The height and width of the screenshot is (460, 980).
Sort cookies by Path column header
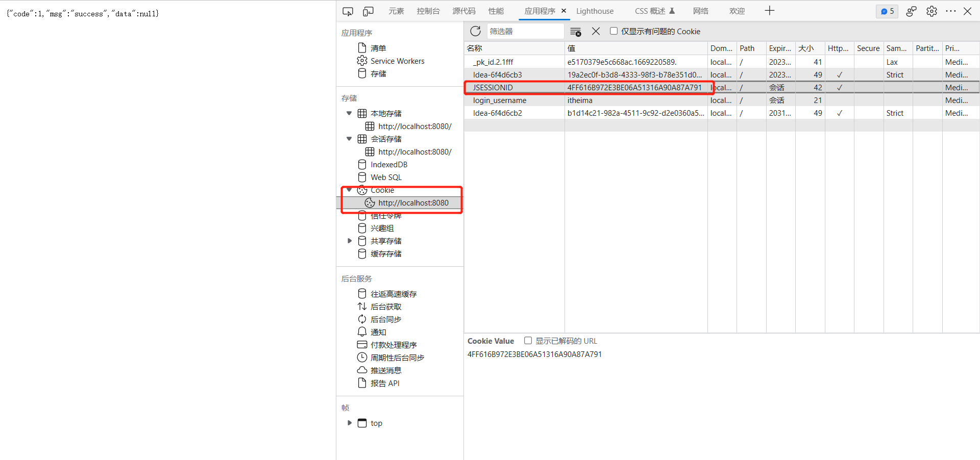pyautogui.click(x=751, y=48)
